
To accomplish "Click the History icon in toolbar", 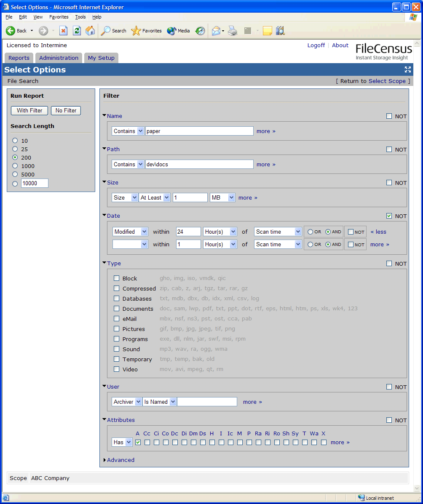I will point(201,31).
